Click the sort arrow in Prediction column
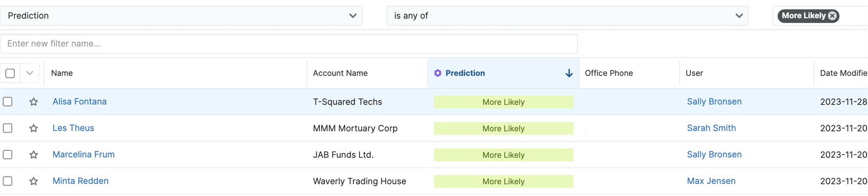 pos(569,73)
